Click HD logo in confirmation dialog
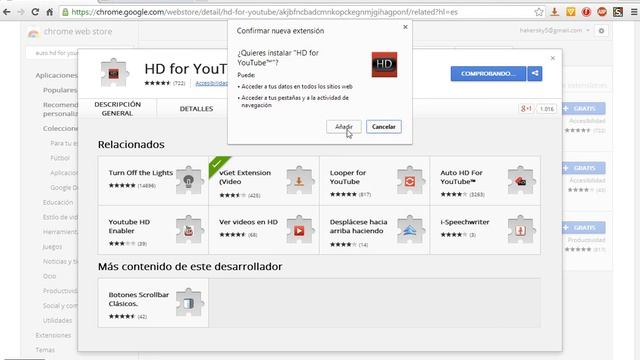 coord(384,64)
